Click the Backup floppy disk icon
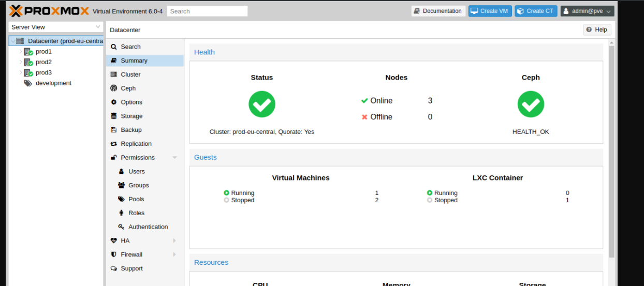 [x=114, y=130]
